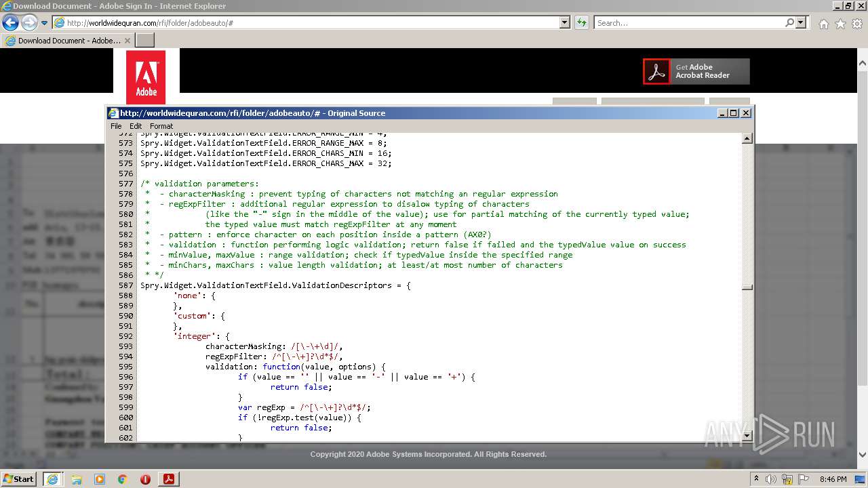Click the '/* validation parameters:' comment
Screen dimensions: 868x488
pyautogui.click(x=199, y=184)
